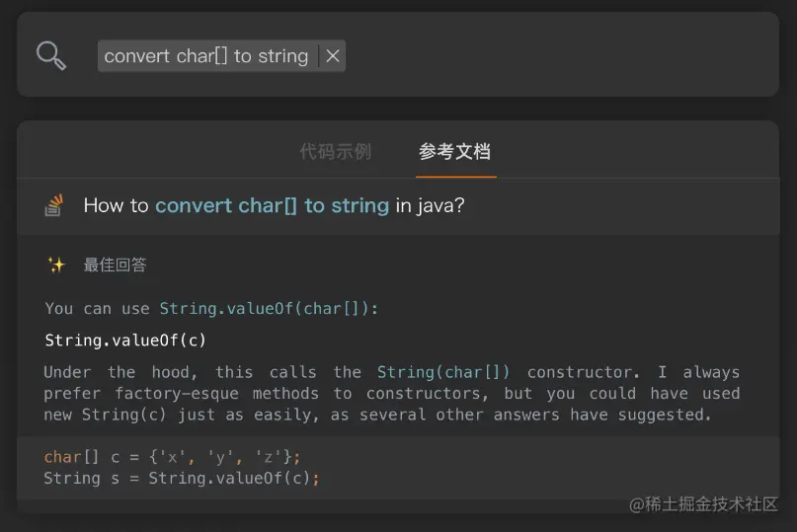Click the search magnifier icon

51,55
